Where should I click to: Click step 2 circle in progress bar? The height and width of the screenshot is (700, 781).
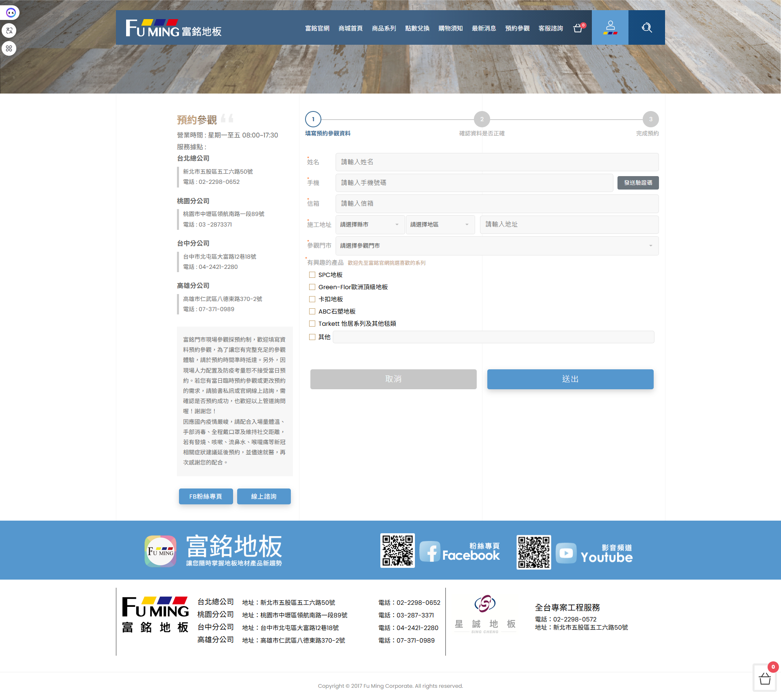[x=482, y=119]
